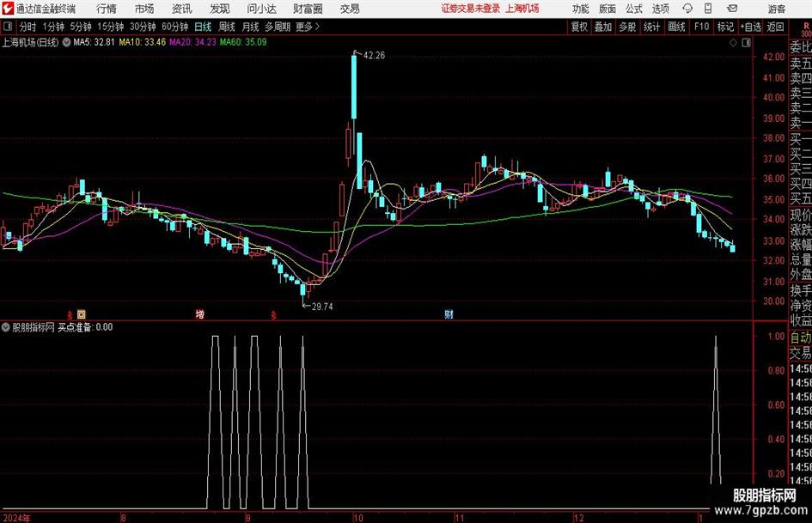Viewport: 812px width, 523px height.
Task: Click the 多股 multi-stock button
Action: click(627, 27)
